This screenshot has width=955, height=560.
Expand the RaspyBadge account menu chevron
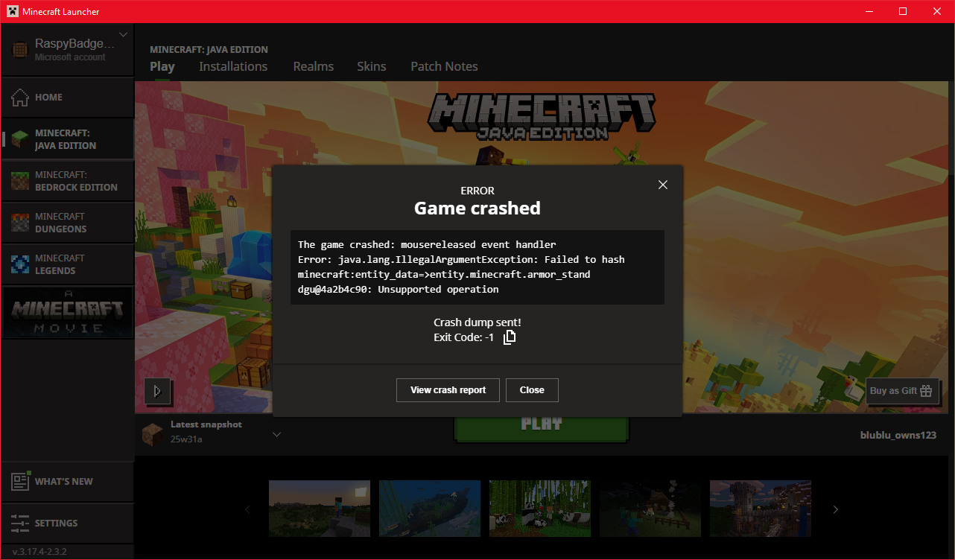[x=123, y=34]
